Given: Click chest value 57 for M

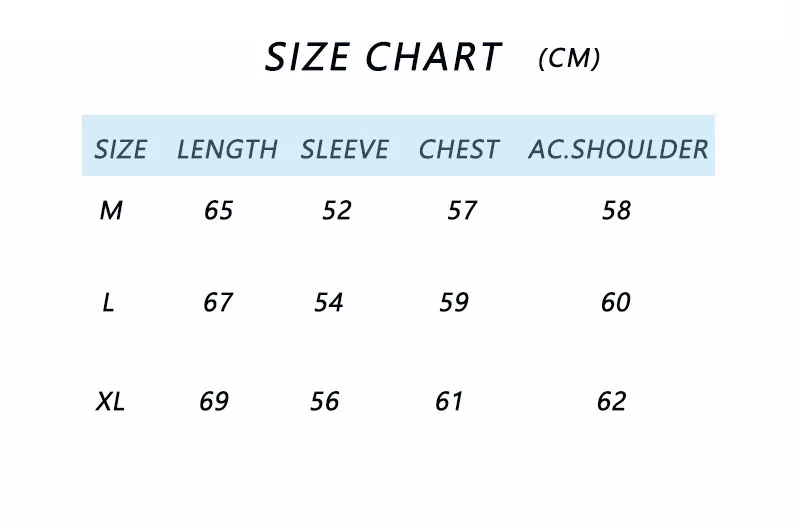Looking at the screenshot, I should pyautogui.click(x=462, y=210).
